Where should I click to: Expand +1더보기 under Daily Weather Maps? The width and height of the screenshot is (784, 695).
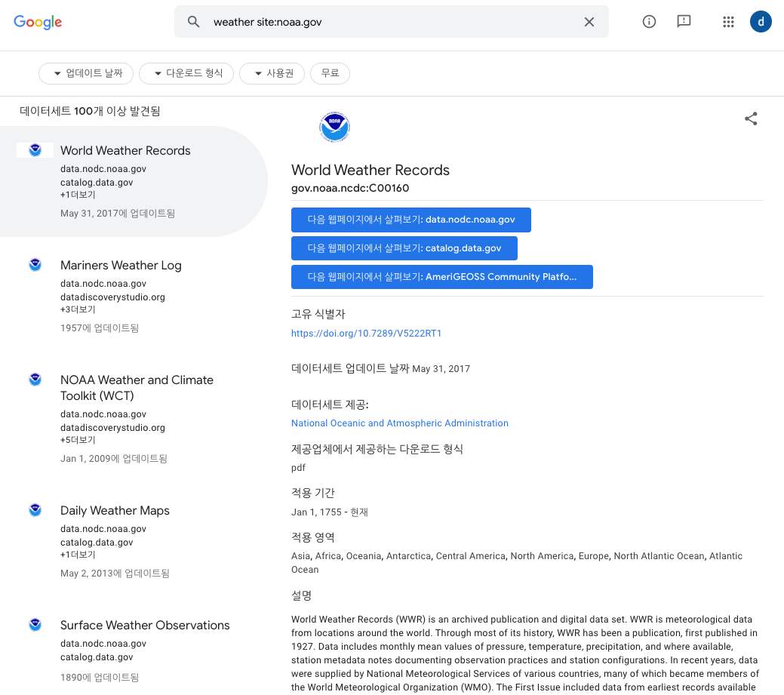pos(78,555)
